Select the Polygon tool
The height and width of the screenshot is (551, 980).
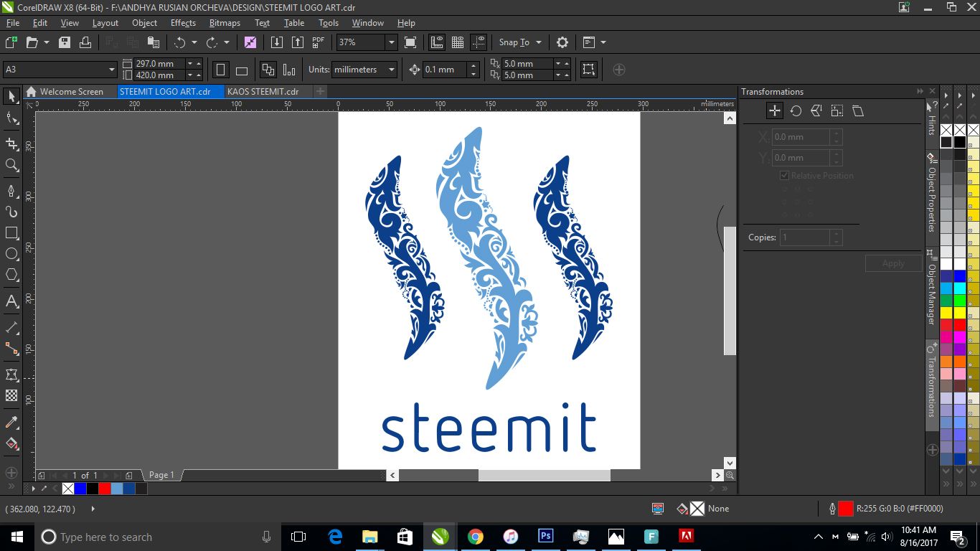tap(11, 274)
